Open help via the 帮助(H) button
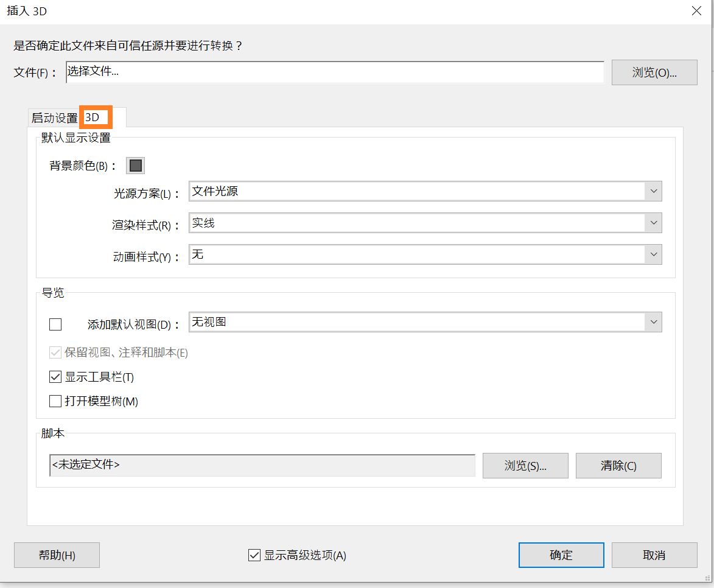The image size is (714, 588). click(56, 555)
